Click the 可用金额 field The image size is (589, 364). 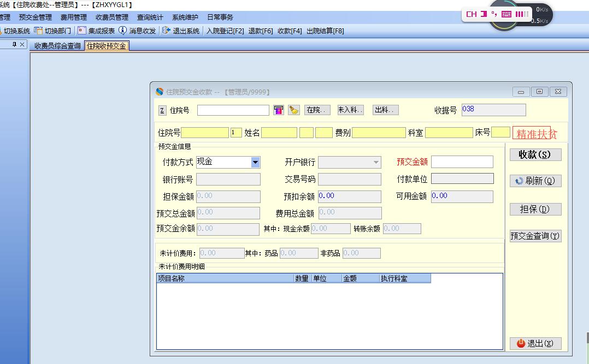pos(462,196)
